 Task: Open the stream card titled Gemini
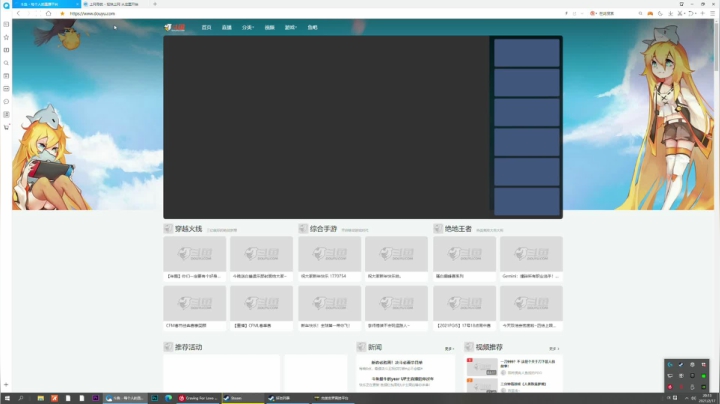coord(531,258)
